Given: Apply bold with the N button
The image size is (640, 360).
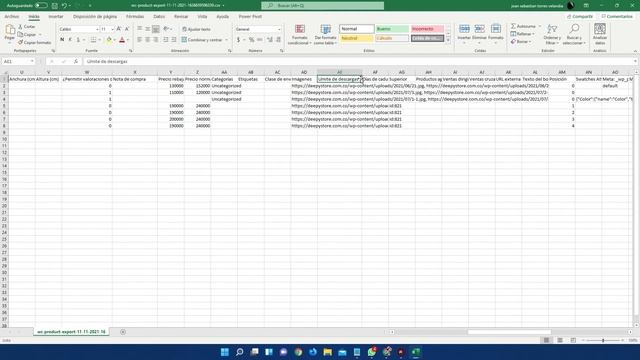Looking at the screenshot, I should [62, 40].
